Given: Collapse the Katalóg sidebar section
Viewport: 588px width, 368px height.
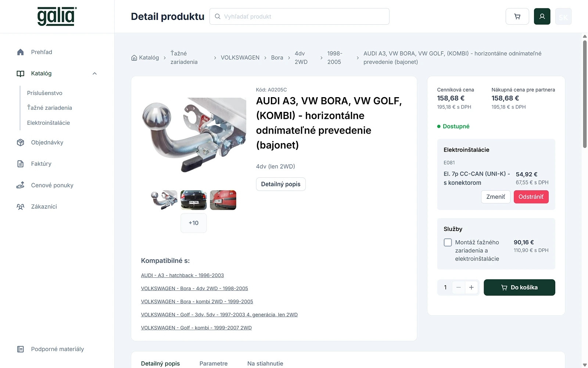Looking at the screenshot, I should (x=94, y=74).
